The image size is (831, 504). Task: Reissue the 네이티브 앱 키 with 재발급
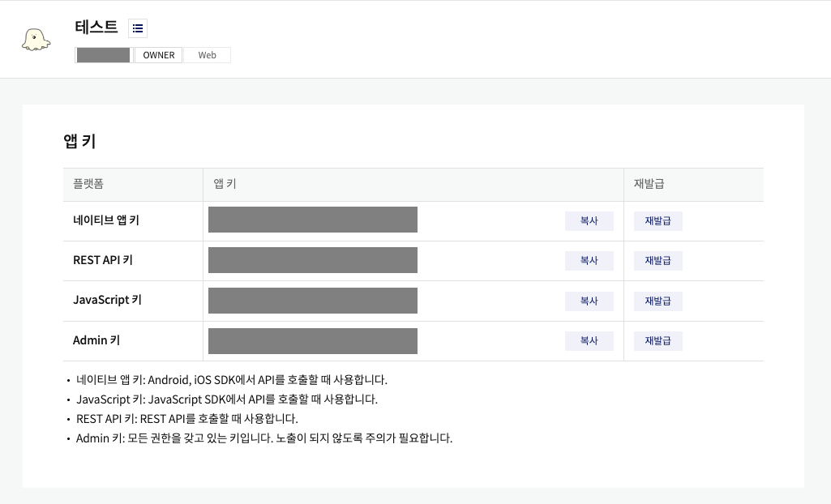pos(658,220)
